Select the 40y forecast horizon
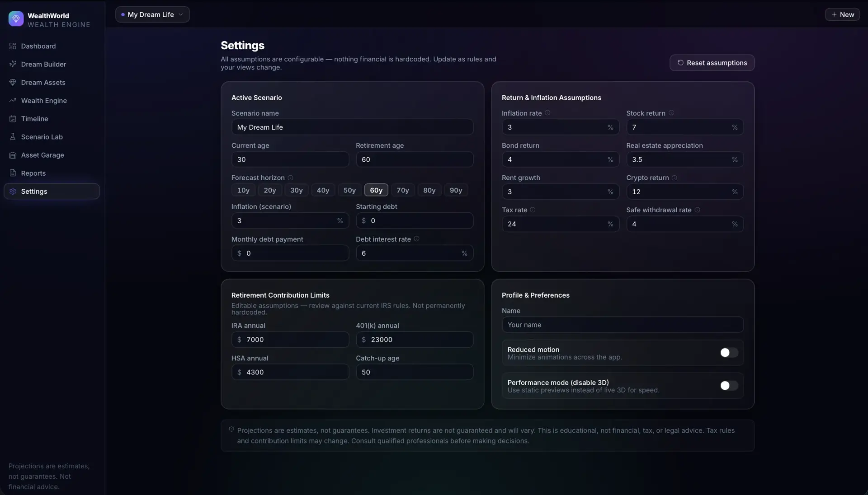This screenshot has width=868, height=495. (323, 190)
